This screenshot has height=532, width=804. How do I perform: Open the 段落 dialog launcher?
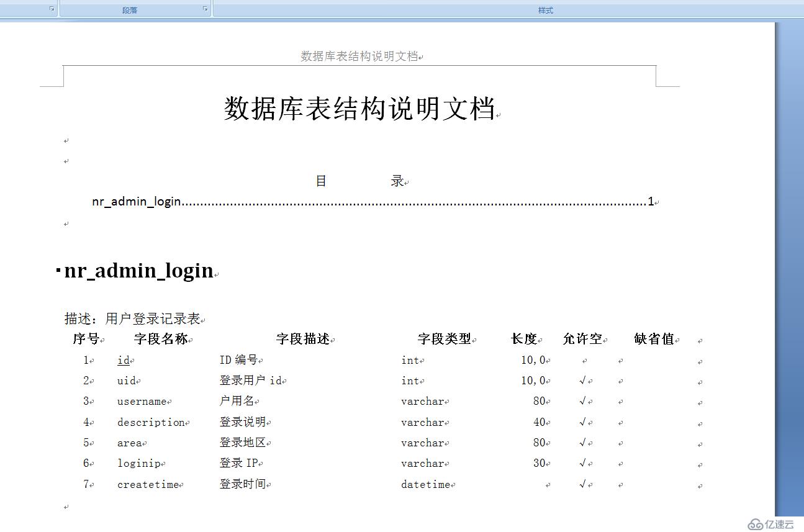(205, 9)
